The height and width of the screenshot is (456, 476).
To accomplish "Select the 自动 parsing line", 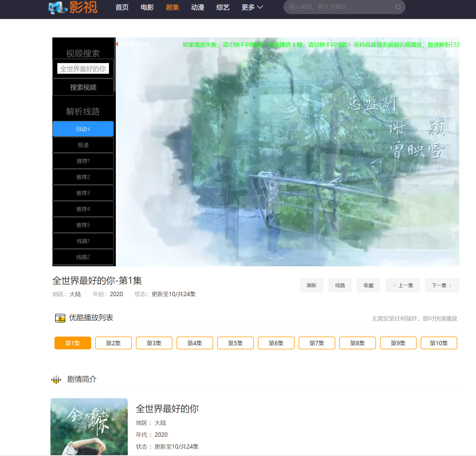I will click(x=83, y=129).
